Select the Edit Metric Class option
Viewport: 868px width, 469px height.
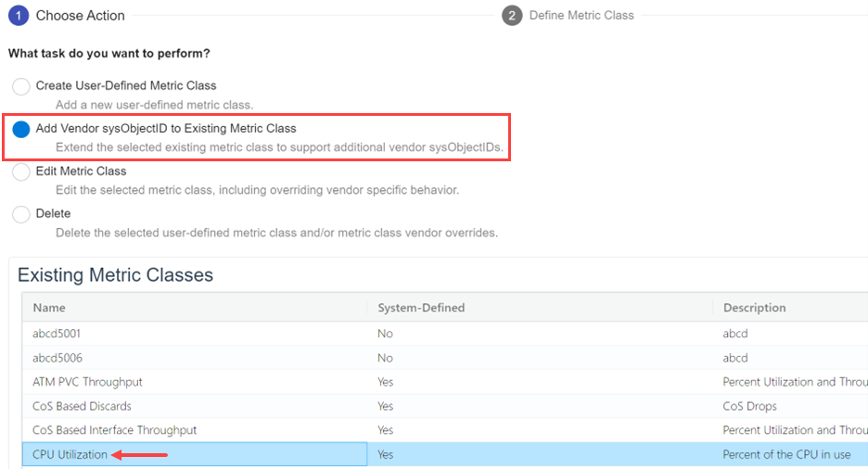click(x=21, y=171)
